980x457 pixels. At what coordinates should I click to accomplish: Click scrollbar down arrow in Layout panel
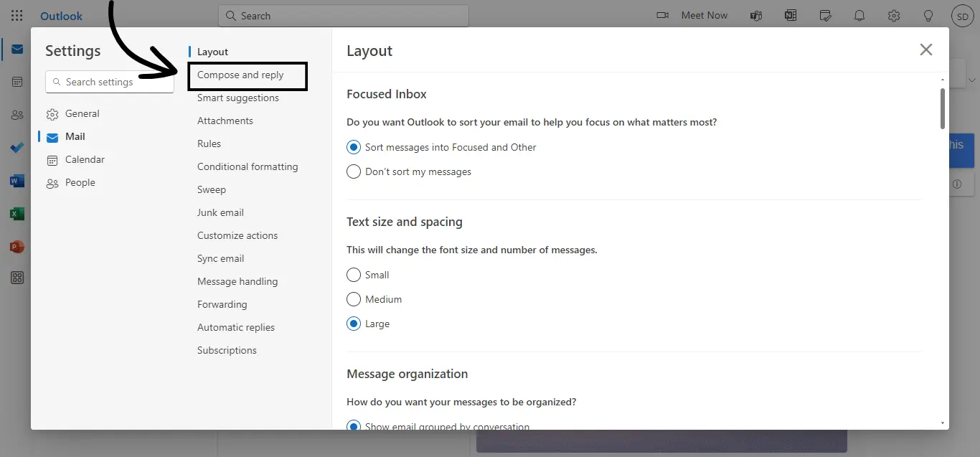point(943,423)
